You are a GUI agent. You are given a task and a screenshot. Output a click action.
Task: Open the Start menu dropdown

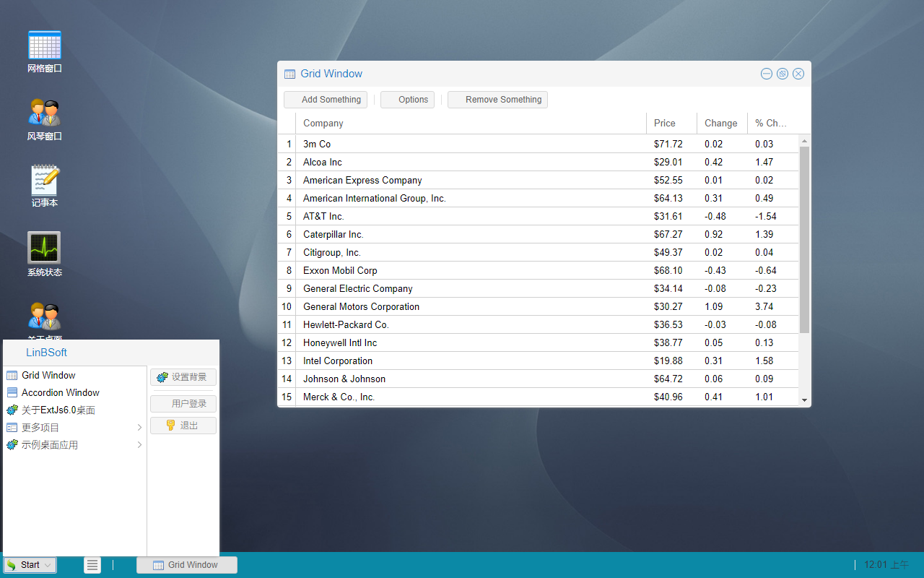click(30, 565)
